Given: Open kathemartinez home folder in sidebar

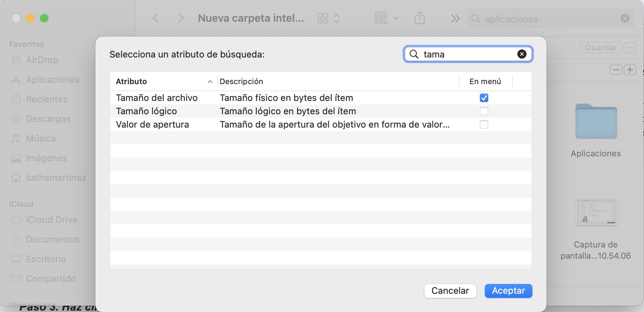Looking at the screenshot, I should pyautogui.click(x=48, y=178).
